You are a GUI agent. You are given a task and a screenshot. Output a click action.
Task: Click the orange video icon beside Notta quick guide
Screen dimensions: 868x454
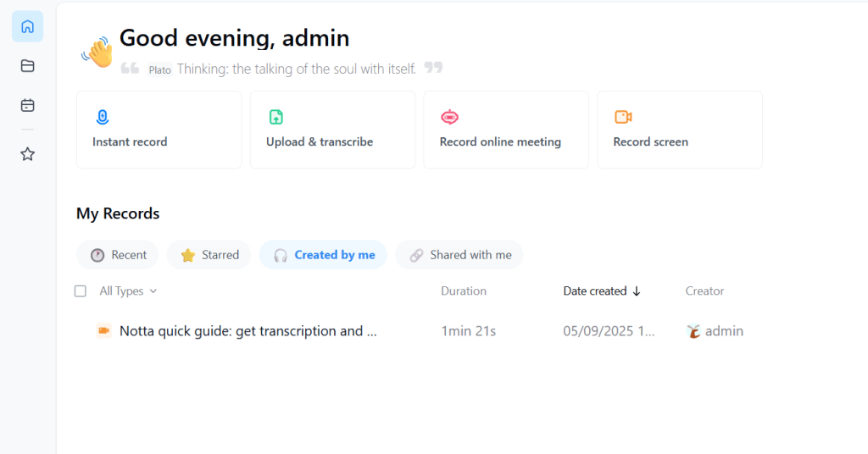click(x=103, y=330)
